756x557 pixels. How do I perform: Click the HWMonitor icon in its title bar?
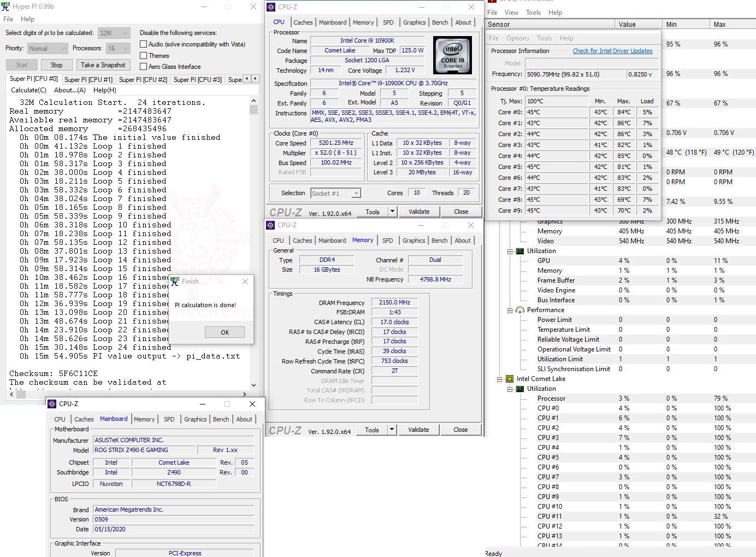point(491,2)
